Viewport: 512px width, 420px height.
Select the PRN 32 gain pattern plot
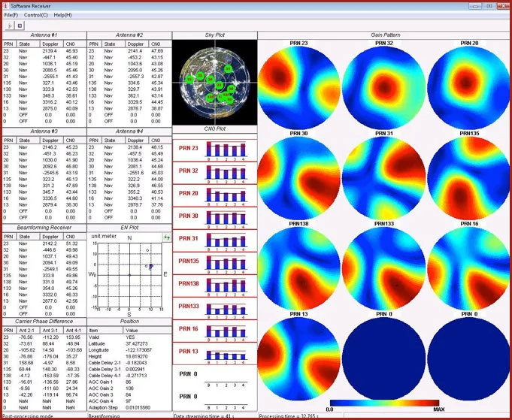point(384,88)
